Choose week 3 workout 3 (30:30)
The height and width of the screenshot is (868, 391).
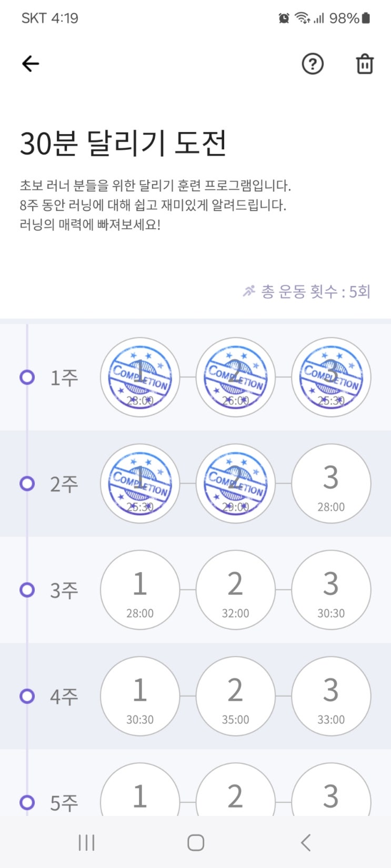coord(331,589)
